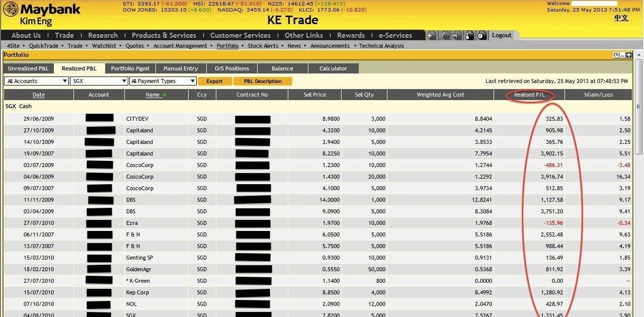
Task: Open the SGX exchange dropdown
Action: [x=99, y=81]
